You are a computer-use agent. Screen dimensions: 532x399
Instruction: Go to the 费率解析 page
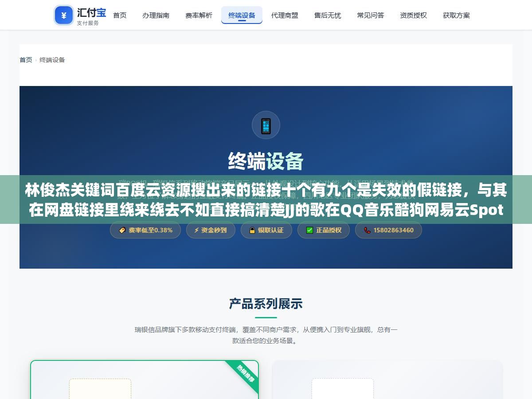199,15
